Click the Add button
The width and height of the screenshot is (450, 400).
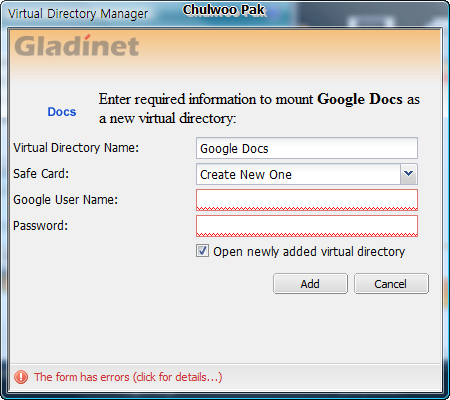tap(310, 284)
